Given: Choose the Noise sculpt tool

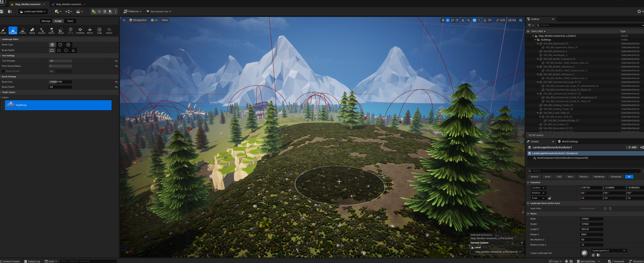Looking at the screenshot, I should click(61, 30).
